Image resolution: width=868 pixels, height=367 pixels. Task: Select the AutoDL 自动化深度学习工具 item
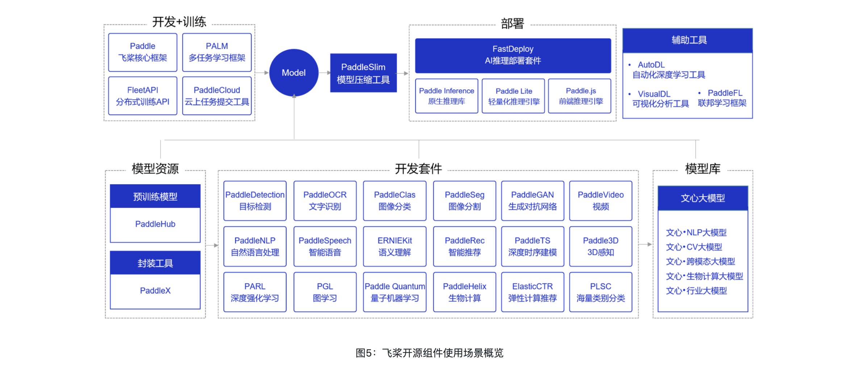tap(669, 70)
